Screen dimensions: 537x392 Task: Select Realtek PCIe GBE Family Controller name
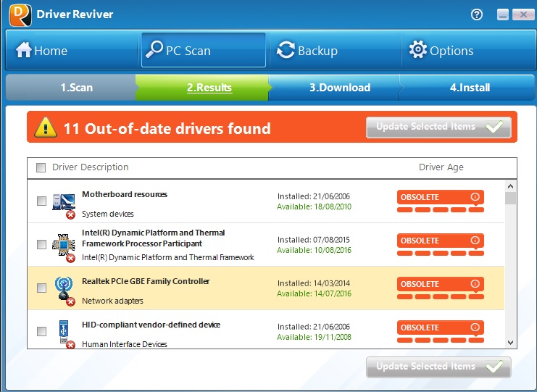coord(146,281)
